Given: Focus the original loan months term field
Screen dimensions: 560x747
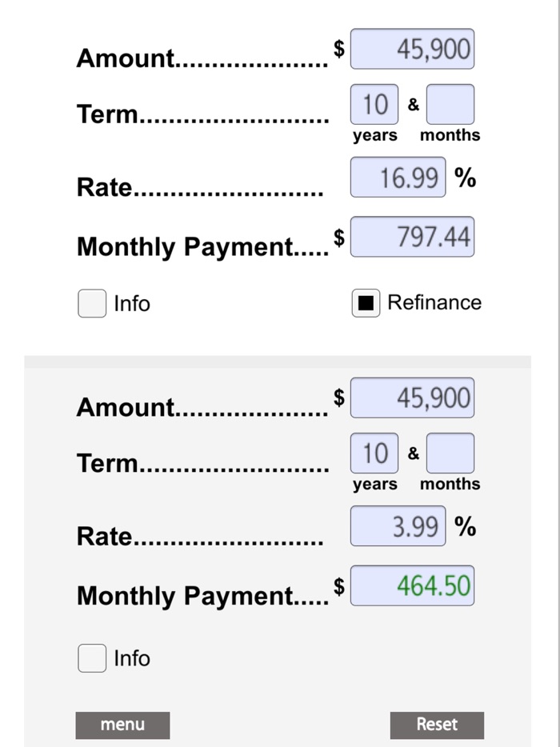Looking at the screenshot, I should pos(450,105).
